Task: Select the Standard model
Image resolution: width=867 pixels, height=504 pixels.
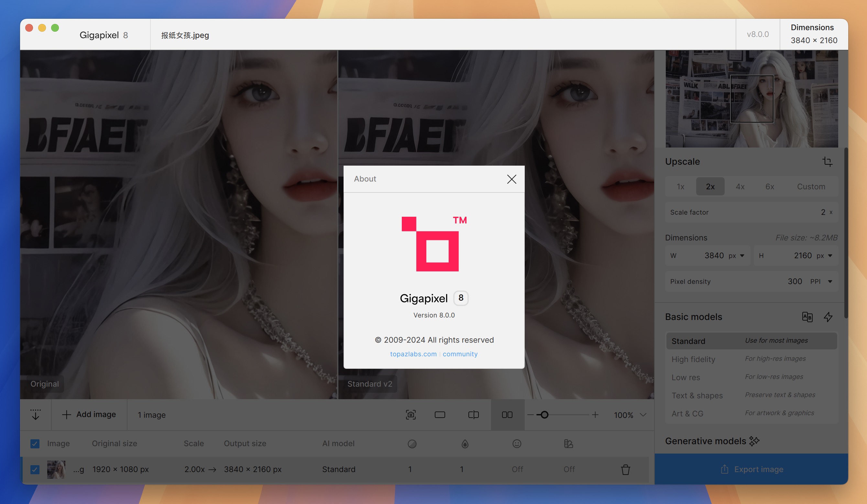Action: [752, 341]
